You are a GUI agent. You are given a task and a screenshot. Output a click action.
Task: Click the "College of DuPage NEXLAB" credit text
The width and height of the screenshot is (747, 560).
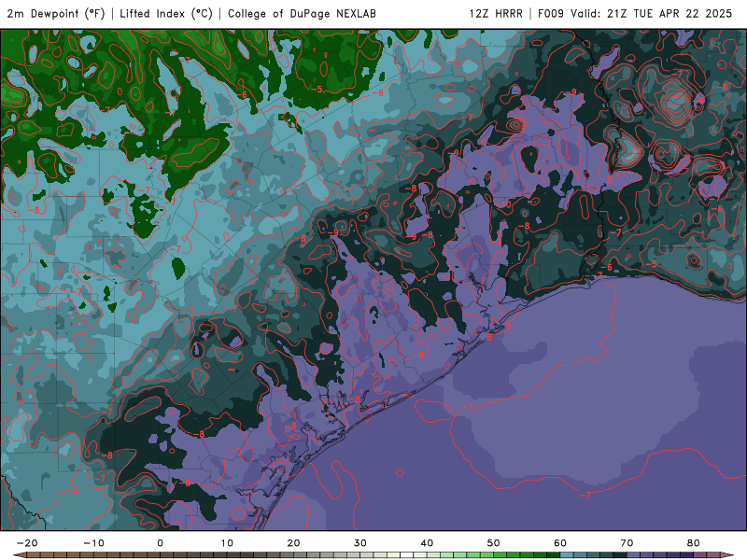302,14
